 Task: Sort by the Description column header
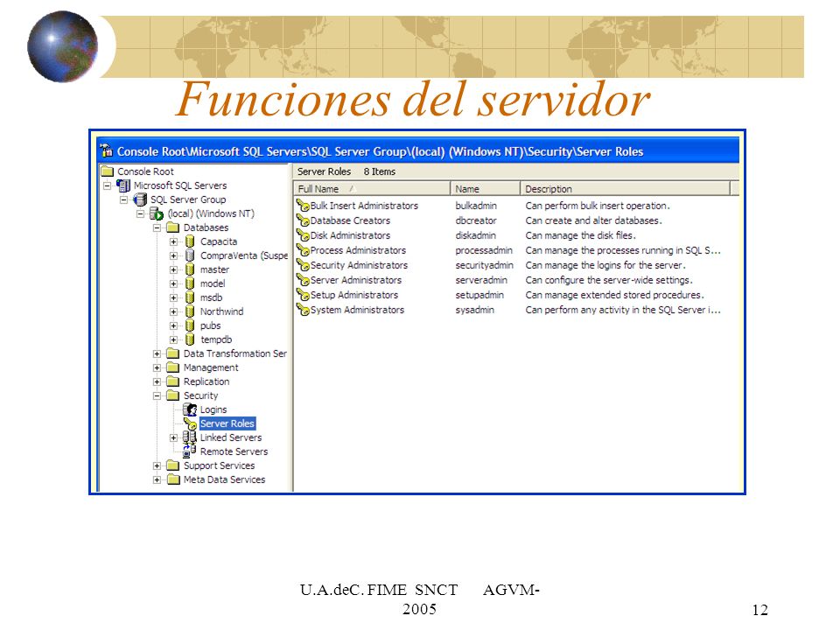[625, 189]
